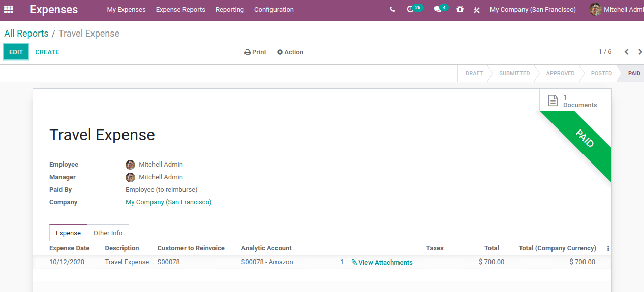The height and width of the screenshot is (292, 644).
Task: Click the 10/12/2020 expense date cell
Action: coord(67,262)
